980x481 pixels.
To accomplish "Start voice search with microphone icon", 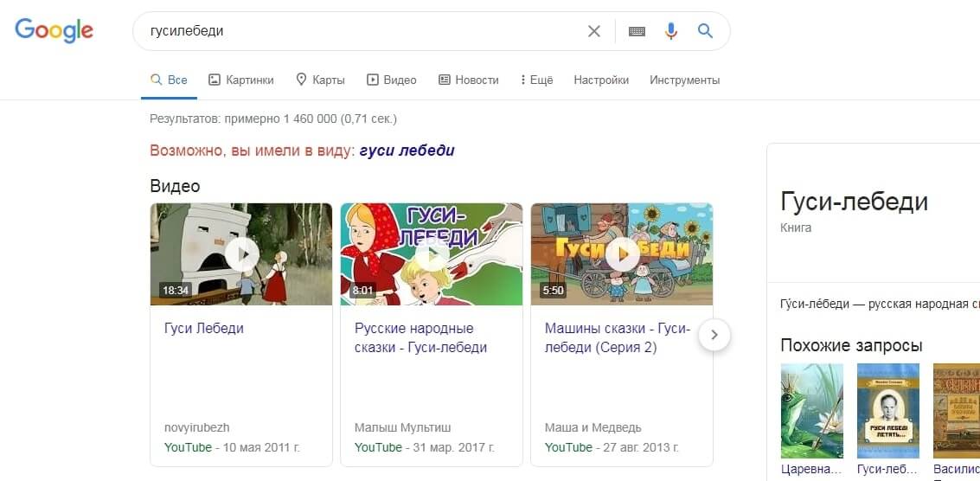I will click(x=670, y=31).
